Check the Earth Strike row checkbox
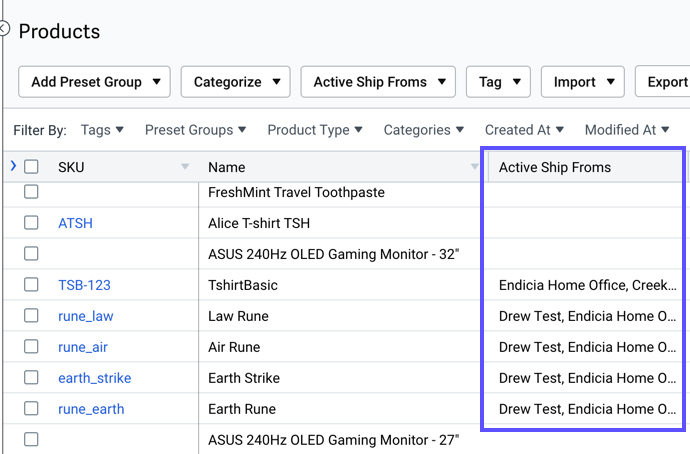 (x=31, y=377)
